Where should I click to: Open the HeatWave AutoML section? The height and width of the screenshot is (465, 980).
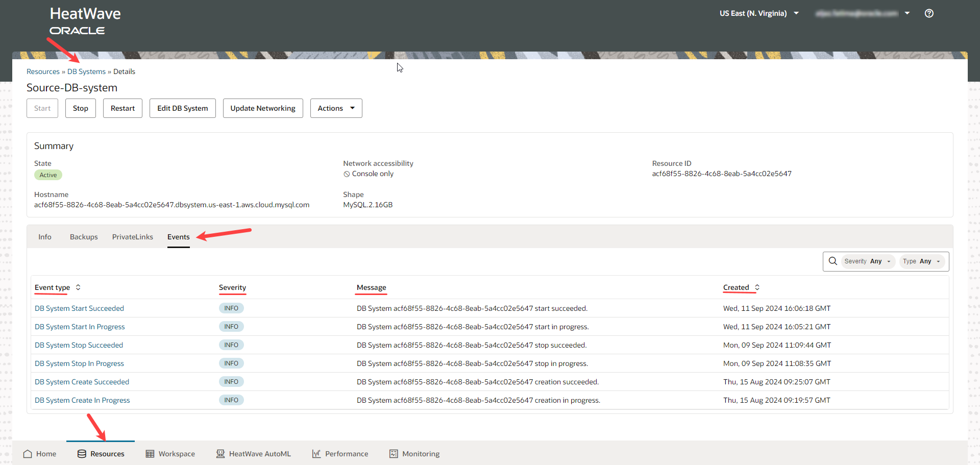coord(254,454)
